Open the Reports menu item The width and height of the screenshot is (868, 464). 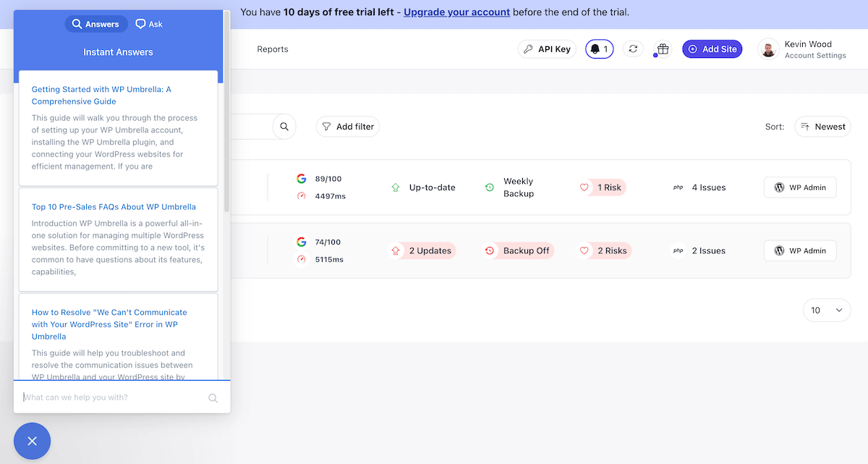click(273, 49)
